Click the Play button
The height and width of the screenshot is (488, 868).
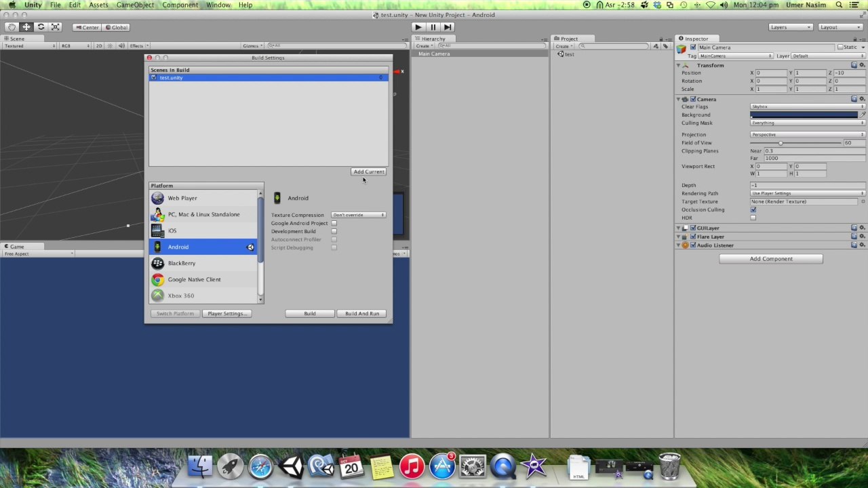(x=418, y=27)
